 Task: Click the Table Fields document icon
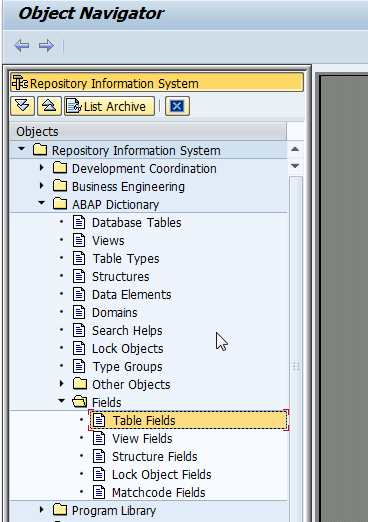(x=99, y=420)
